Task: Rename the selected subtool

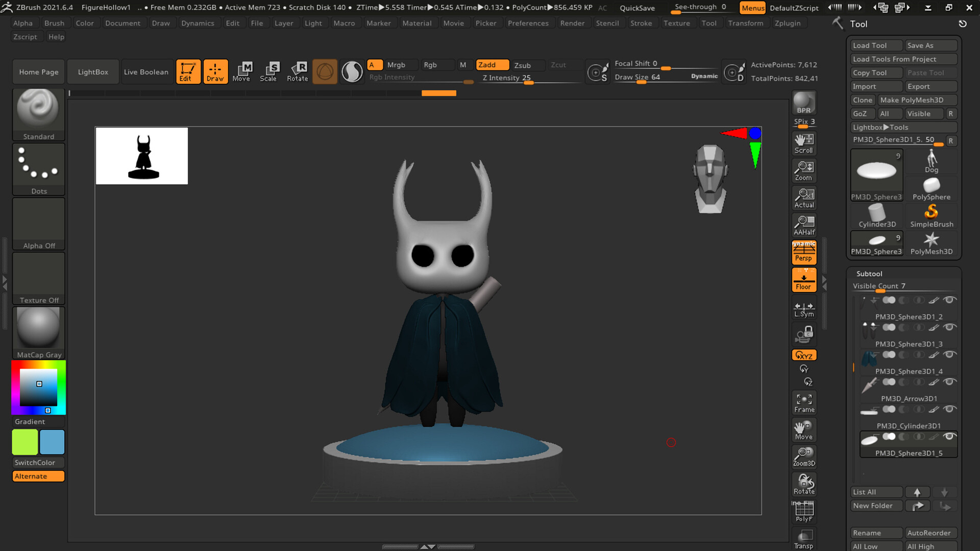Action: click(x=876, y=532)
